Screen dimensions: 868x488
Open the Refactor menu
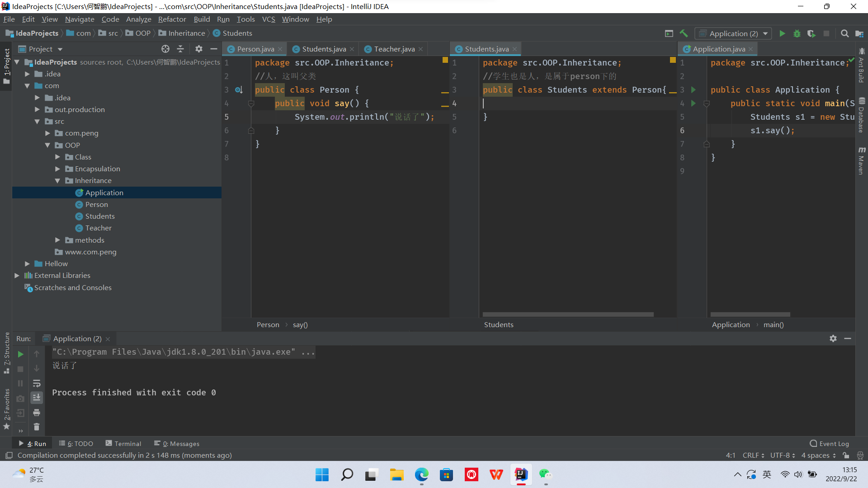[x=172, y=19]
